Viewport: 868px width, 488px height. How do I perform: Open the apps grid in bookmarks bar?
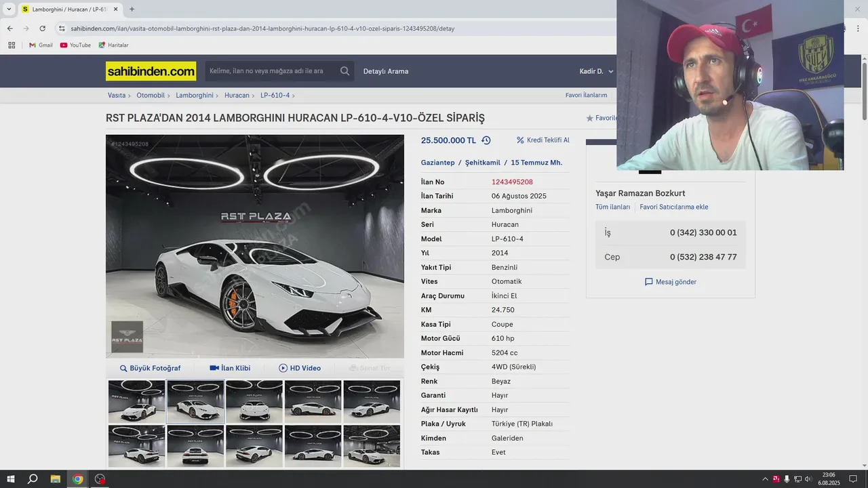(12, 45)
